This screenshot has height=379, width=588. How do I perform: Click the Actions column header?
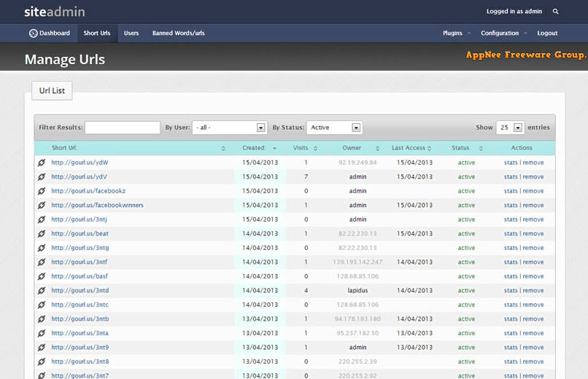coord(522,148)
